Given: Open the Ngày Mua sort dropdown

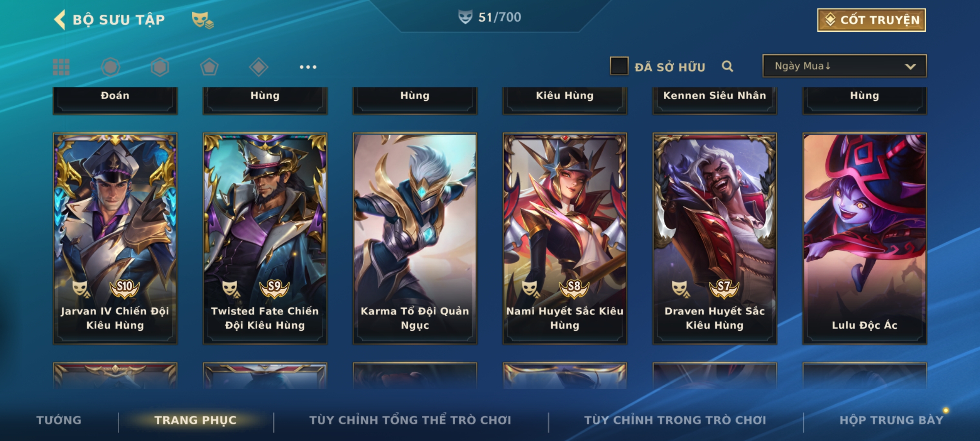Looking at the screenshot, I should [844, 66].
